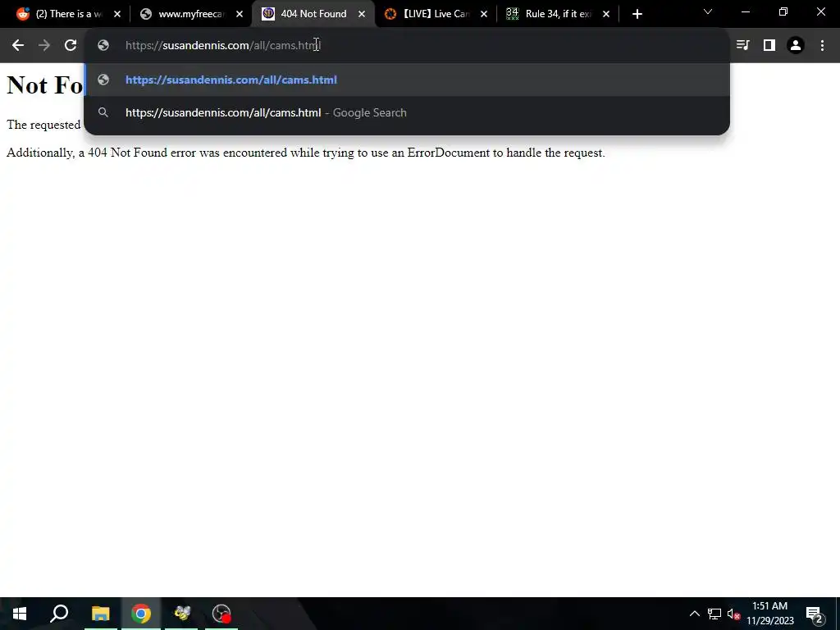Image resolution: width=840 pixels, height=630 pixels.
Task: Click the muted volume icon in tray
Action: (x=733, y=614)
